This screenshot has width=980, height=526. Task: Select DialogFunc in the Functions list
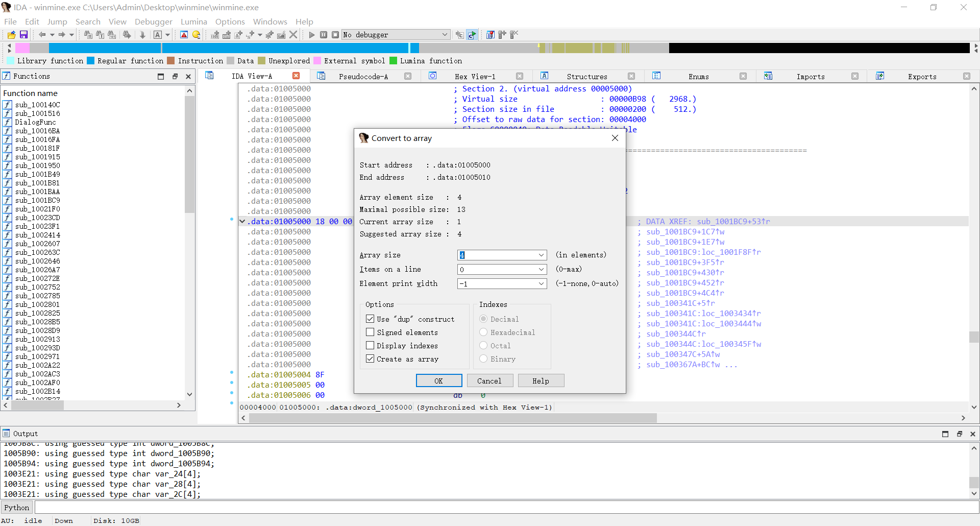click(x=35, y=122)
